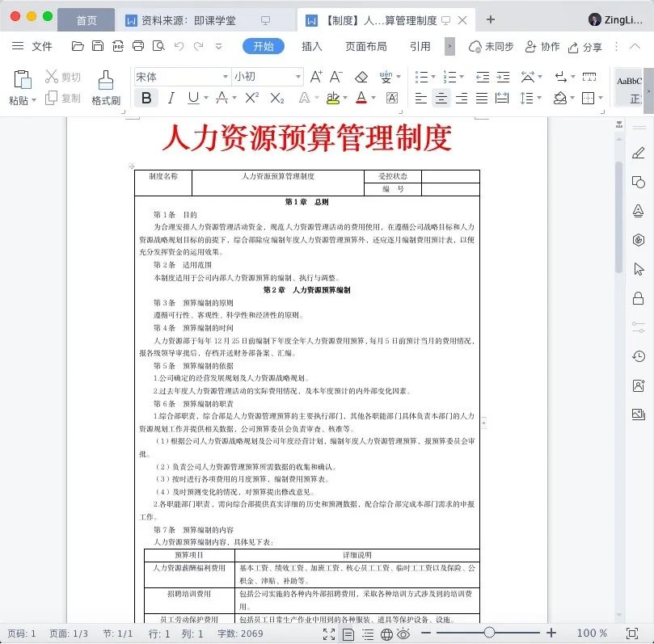
Task: Center align the text
Action: pyautogui.click(x=441, y=99)
